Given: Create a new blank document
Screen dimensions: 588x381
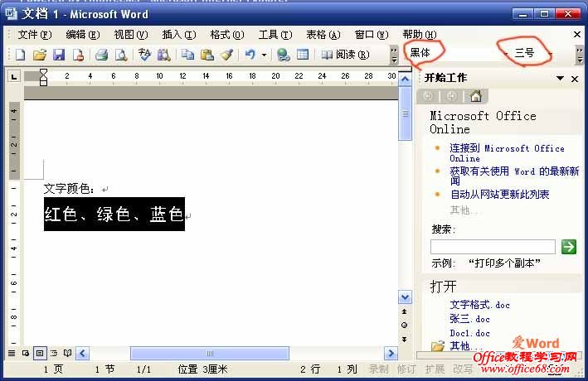Looking at the screenshot, I should pyautogui.click(x=20, y=55).
